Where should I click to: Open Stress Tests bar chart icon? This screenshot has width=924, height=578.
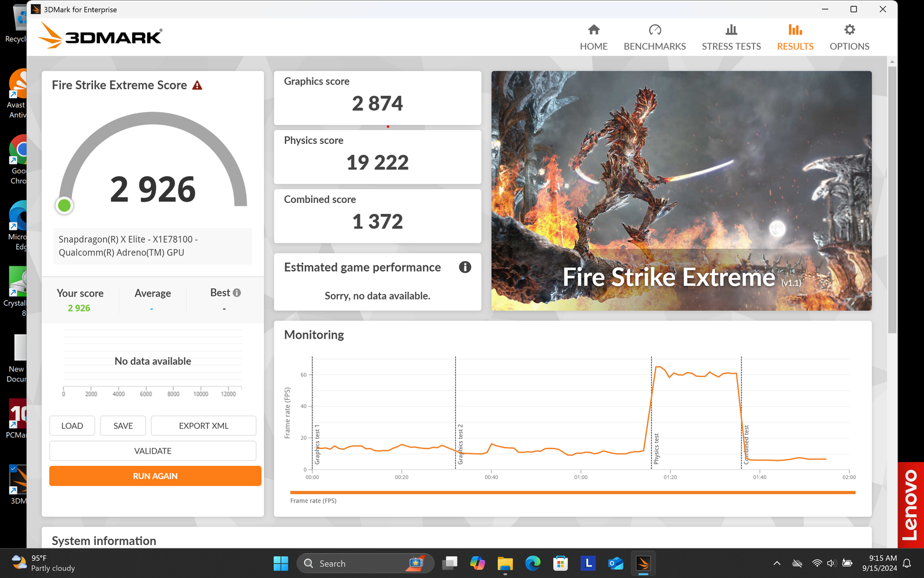click(731, 30)
